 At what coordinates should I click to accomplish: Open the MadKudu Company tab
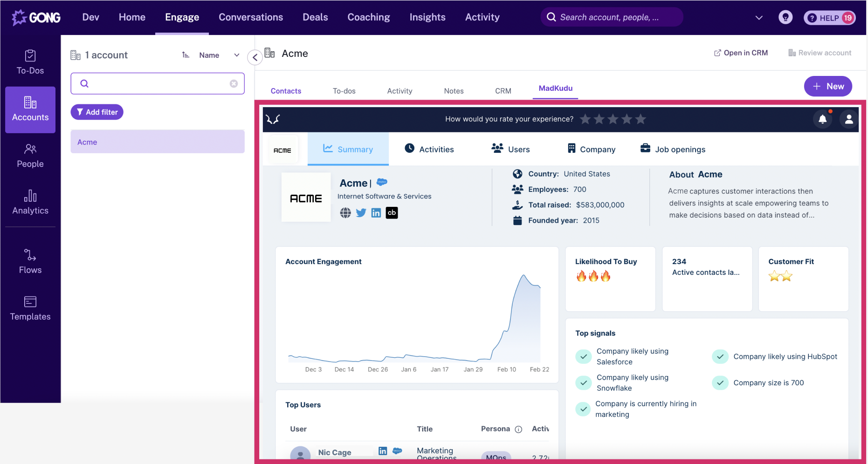(x=591, y=149)
